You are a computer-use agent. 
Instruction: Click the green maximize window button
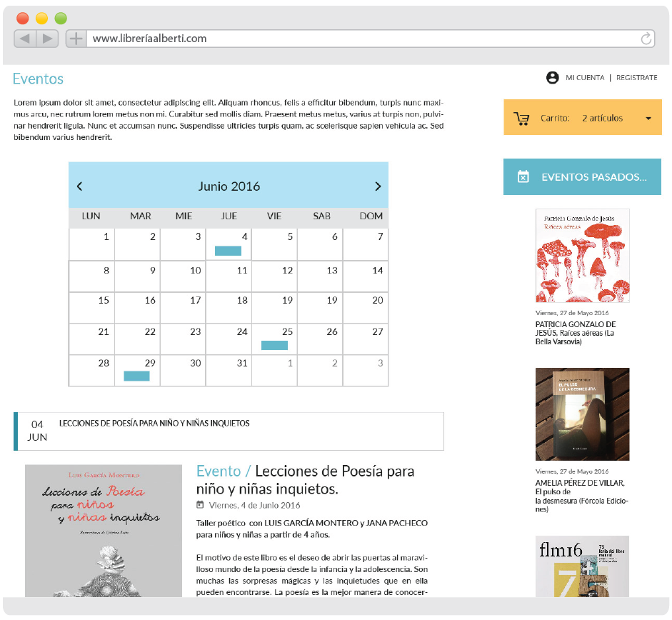click(x=61, y=19)
